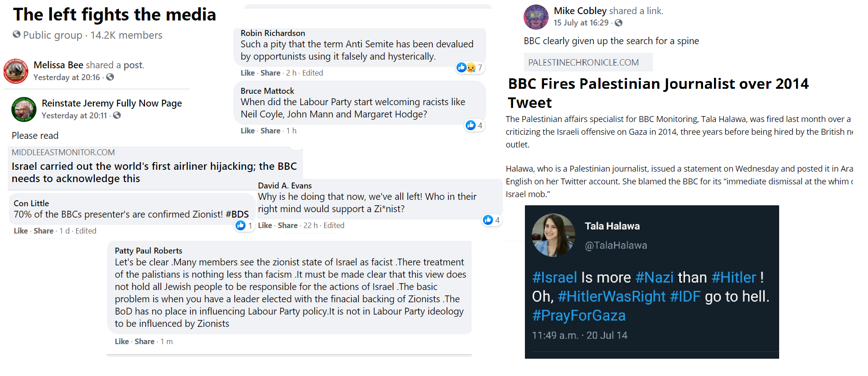Like Patty Paul Roberts' comment
Image resolution: width=868 pixels, height=376 pixels.
(x=121, y=341)
